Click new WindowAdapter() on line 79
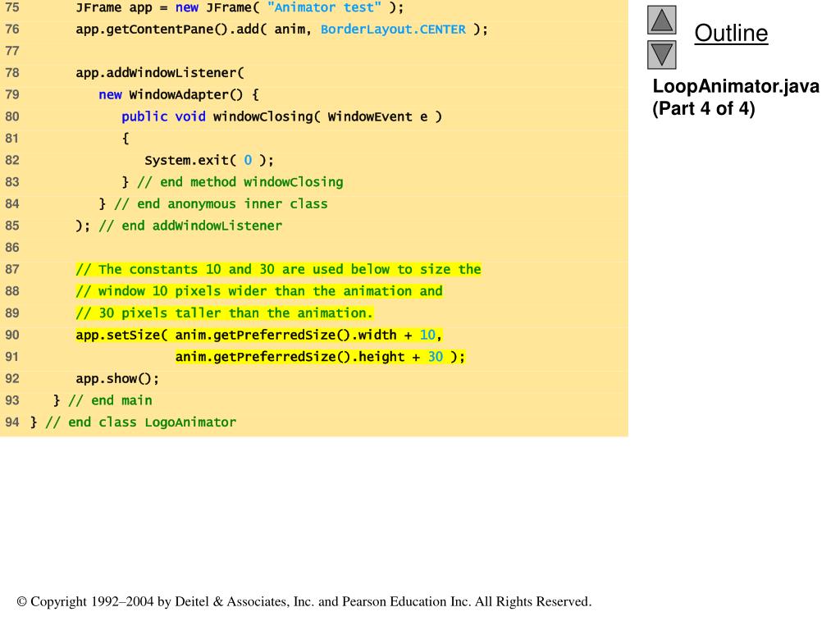The image size is (840, 630). click(171, 95)
